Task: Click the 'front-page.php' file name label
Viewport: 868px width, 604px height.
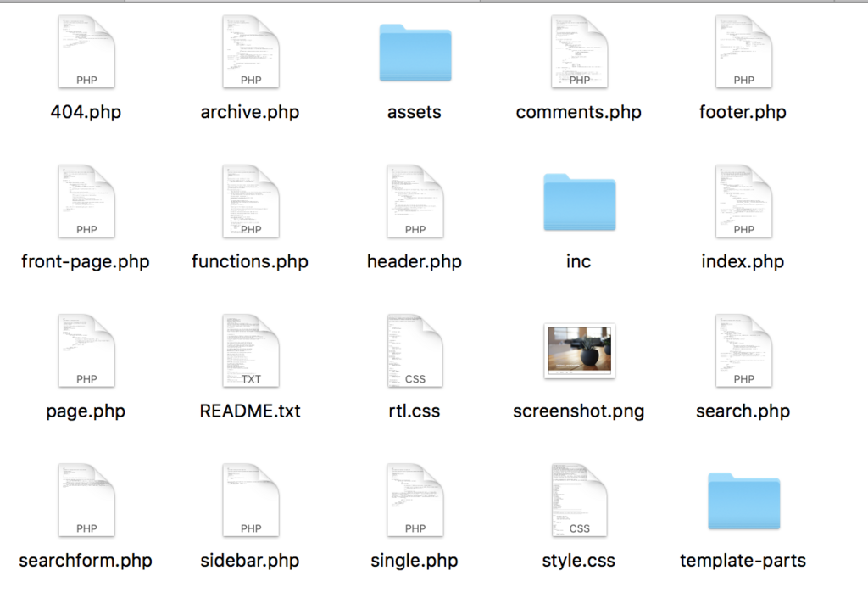Action: click(x=86, y=262)
